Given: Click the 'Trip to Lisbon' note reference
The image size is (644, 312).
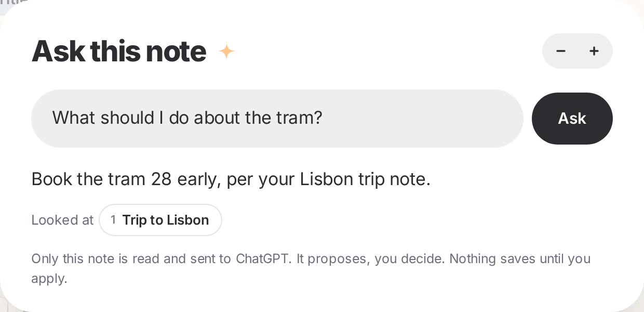Looking at the screenshot, I should pos(165,220).
